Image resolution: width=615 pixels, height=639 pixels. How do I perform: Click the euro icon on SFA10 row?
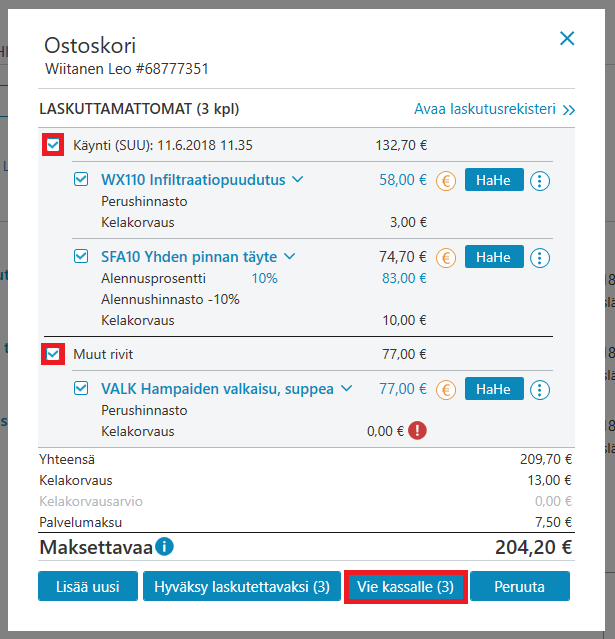(446, 258)
